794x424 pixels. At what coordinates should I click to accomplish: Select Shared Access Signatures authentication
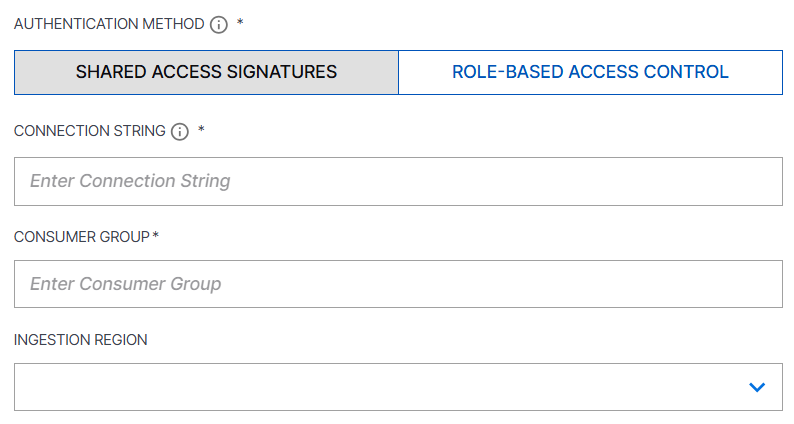207,72
